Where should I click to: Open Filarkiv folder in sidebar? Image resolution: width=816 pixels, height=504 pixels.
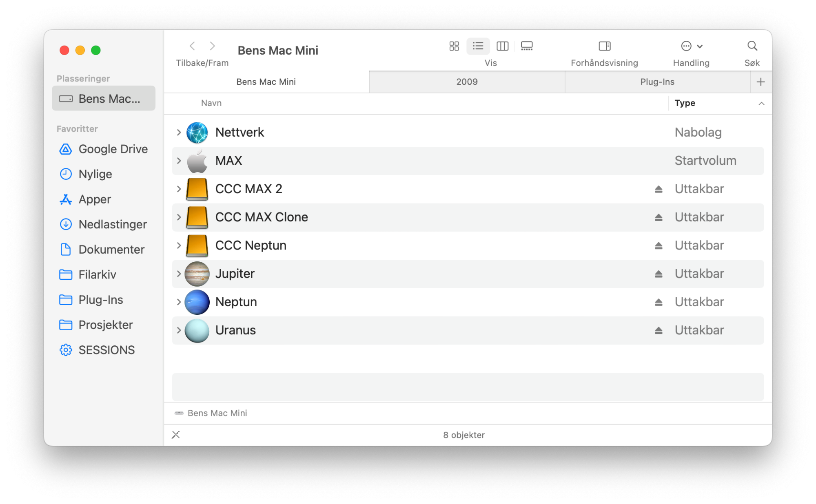pos(104,274)
